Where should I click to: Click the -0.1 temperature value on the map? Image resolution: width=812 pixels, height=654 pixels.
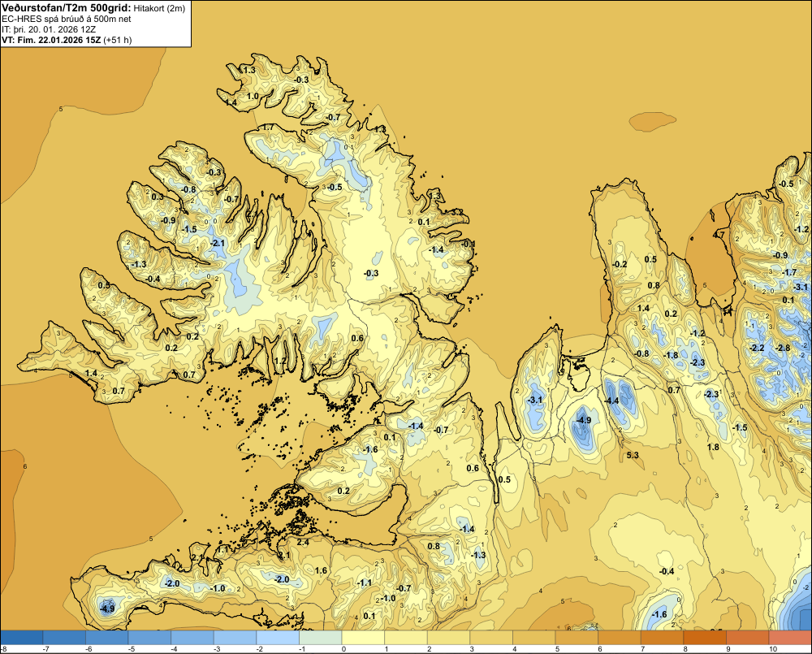[x=469, y=244]
